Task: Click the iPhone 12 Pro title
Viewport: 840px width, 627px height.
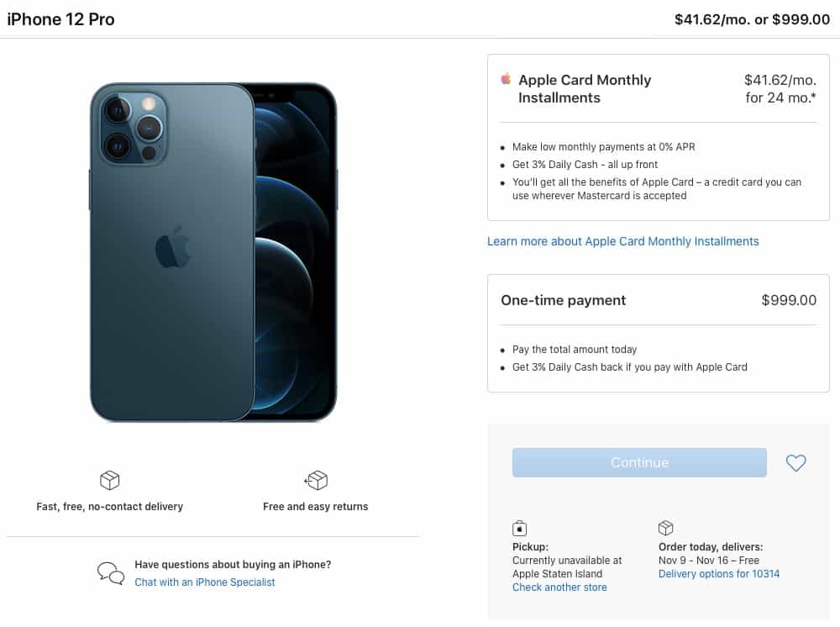Action: (61, 18)
